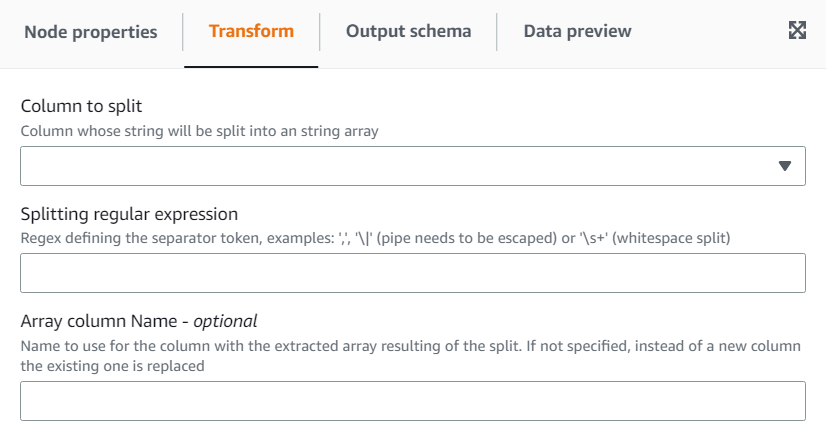The width and height of the screenshot is (826, 438).
Task: Click the Array column Name input
Action: [x=412, y=400]
